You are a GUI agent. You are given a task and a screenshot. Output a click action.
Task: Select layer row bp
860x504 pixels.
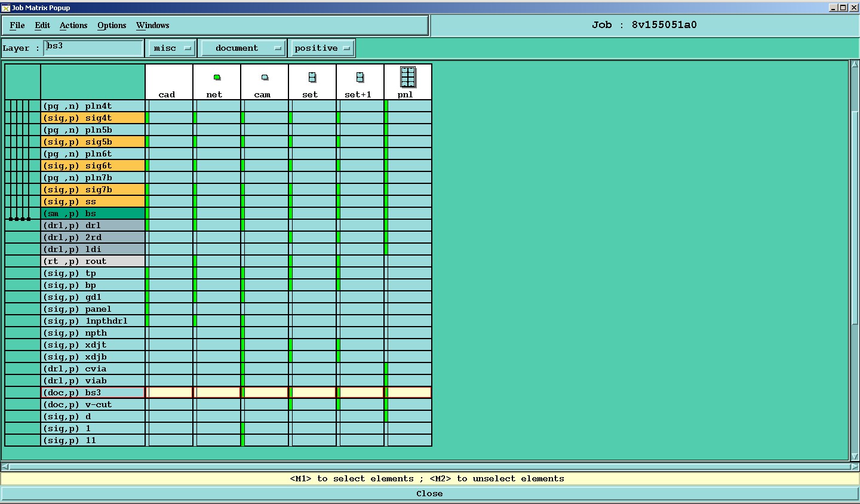[x=93, y=285]
